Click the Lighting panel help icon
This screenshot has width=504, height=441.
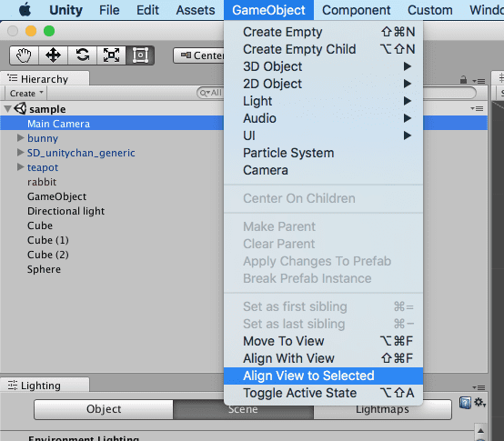465,403
